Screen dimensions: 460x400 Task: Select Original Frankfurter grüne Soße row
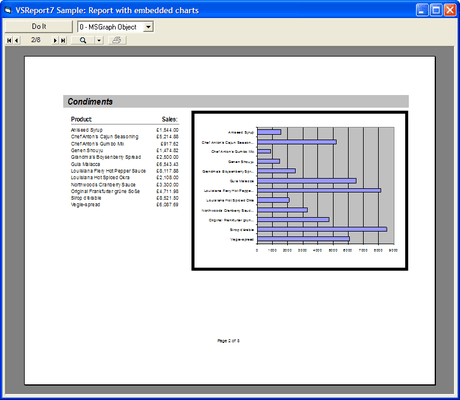[x=125, y=191]
